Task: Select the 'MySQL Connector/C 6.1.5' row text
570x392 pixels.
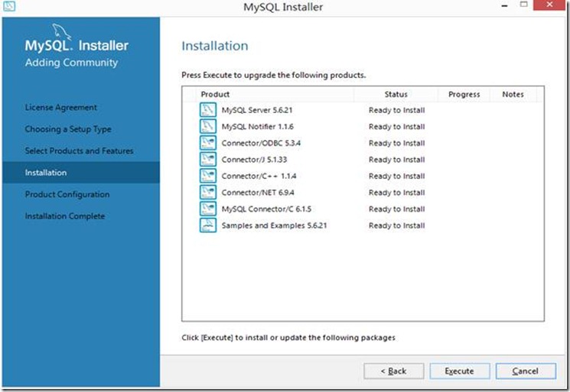Action: coord(266,209)
